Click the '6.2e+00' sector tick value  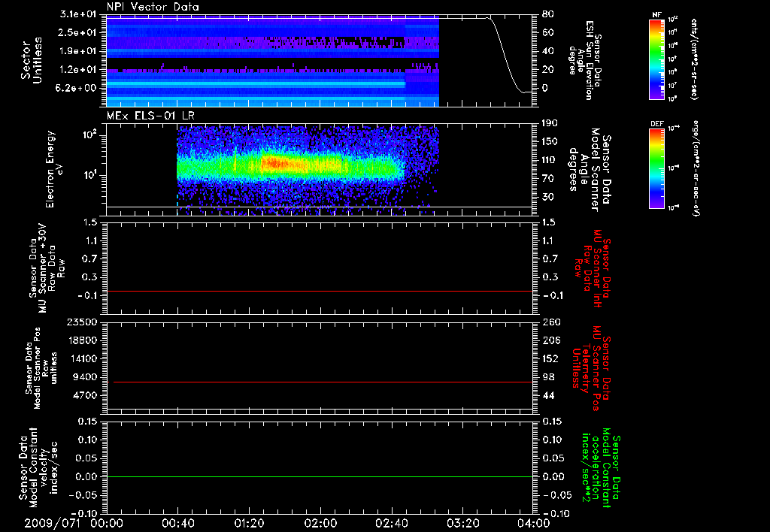[x=77, y=88]
